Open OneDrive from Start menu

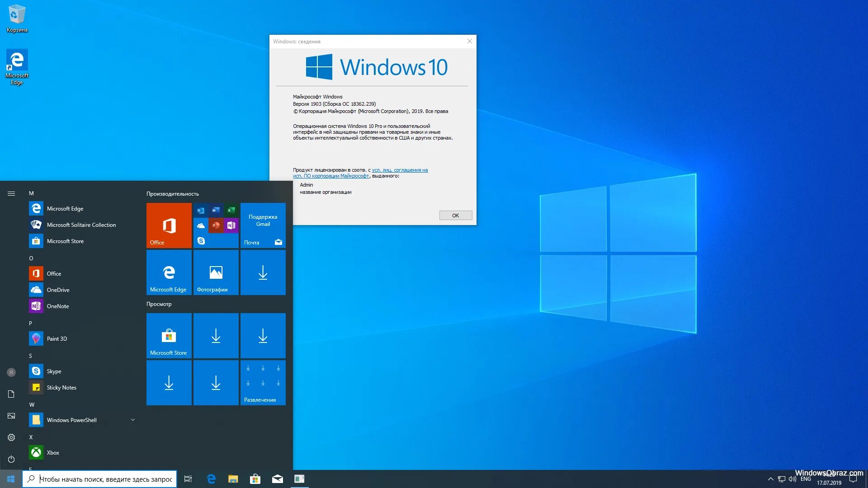click(x=58, y=290)
